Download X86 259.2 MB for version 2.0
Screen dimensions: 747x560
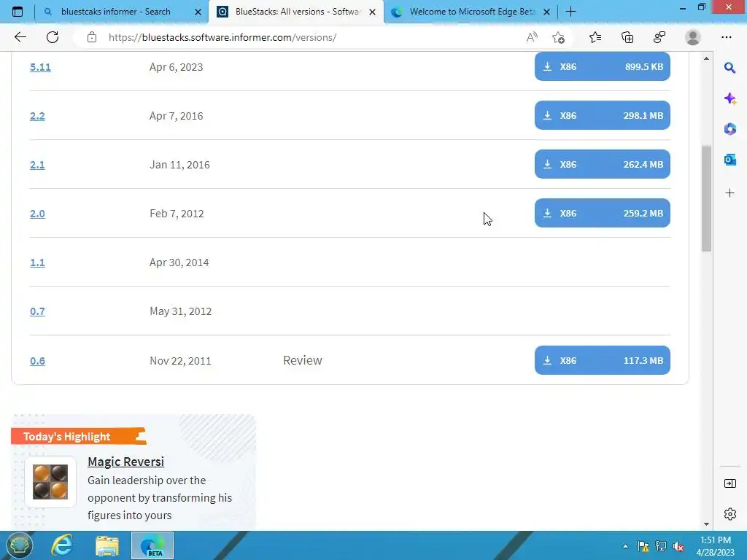click(x=602, y=213)
